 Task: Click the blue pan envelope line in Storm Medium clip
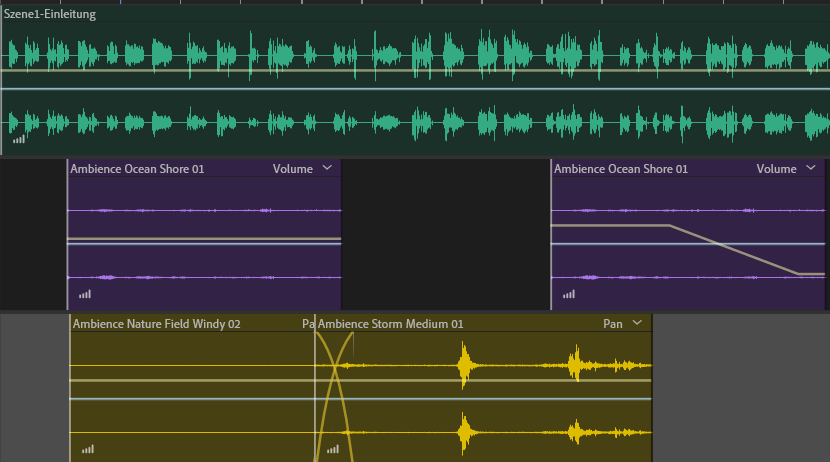500,399
